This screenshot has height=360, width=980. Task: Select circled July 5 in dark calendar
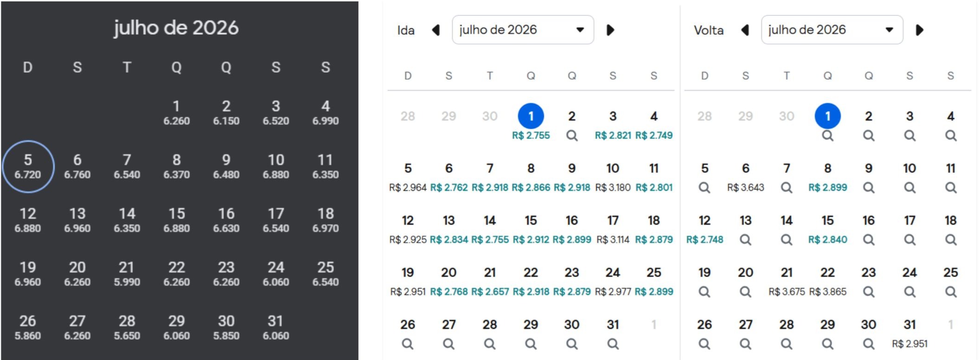[28, 166]
